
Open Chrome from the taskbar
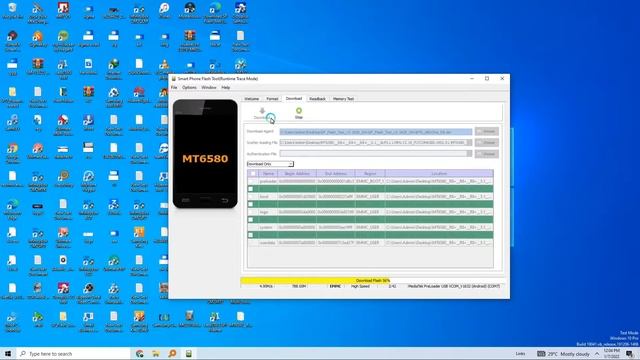point(140,354)
